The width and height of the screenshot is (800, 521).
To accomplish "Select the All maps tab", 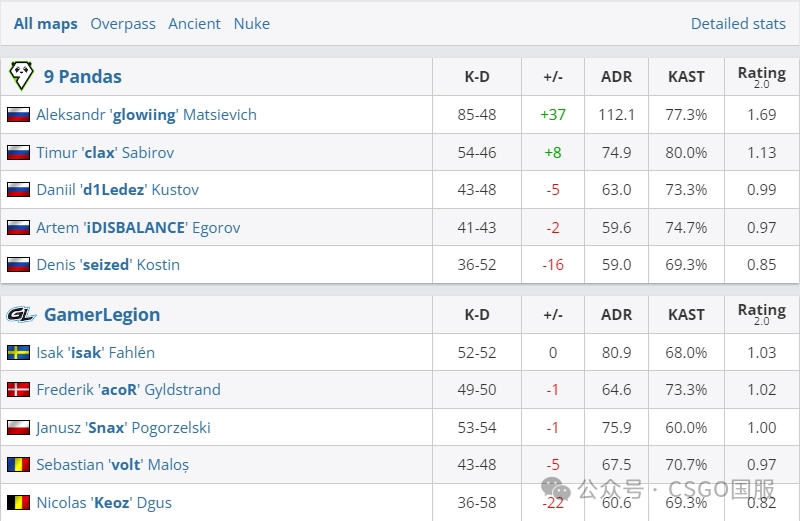I will 46,24.
